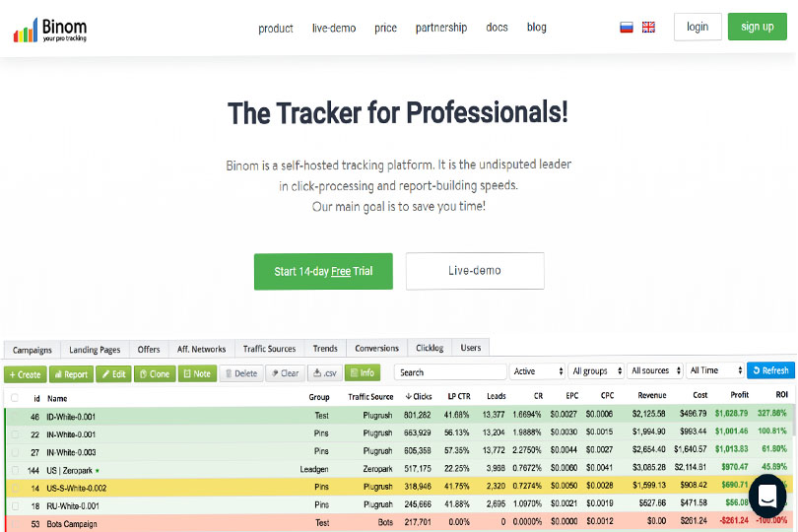The height and width of the screenshot is (532, 798).
Task: Switch to Traffic Sources tab
Action: tap(269, 349)
